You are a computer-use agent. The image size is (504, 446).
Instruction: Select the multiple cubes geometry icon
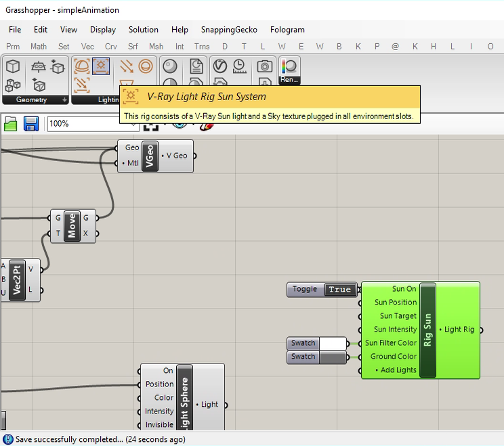coord(13,85)
